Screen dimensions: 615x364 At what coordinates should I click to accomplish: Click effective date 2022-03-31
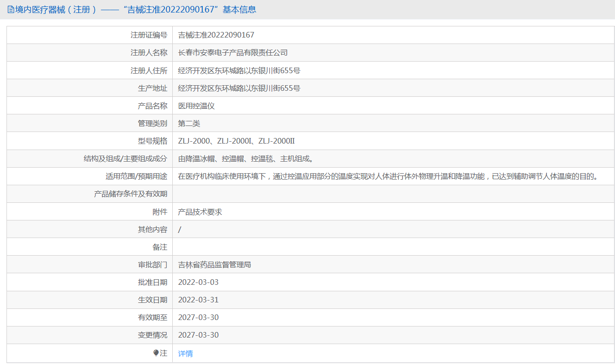click(198, 300)
